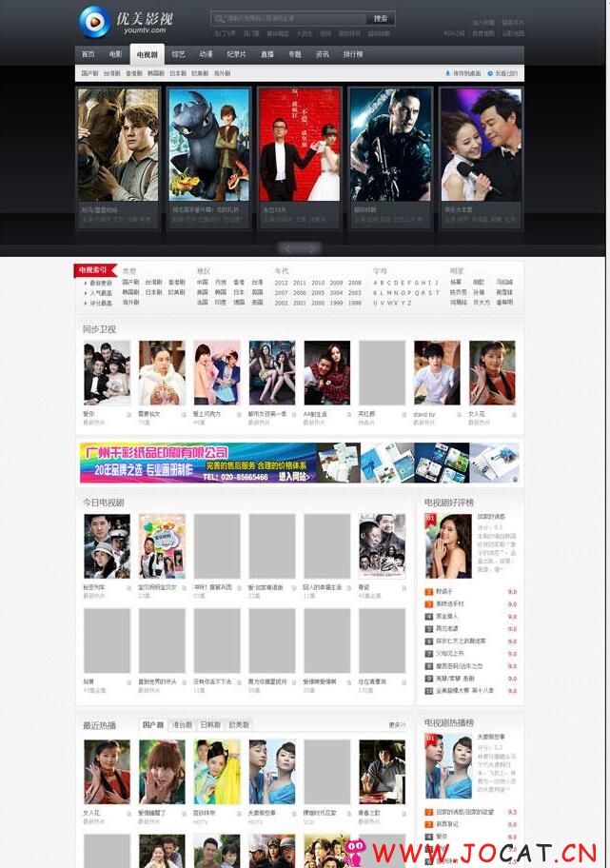The width and height of the screenshot is (610, 868).
Task: Filter by region 日本 in the index
Action: pyautogui.click(x=239, y=293)
